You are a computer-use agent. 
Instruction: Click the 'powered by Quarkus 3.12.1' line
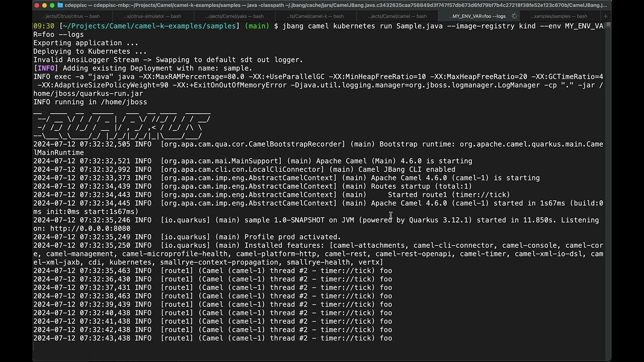tap(316, 224)
